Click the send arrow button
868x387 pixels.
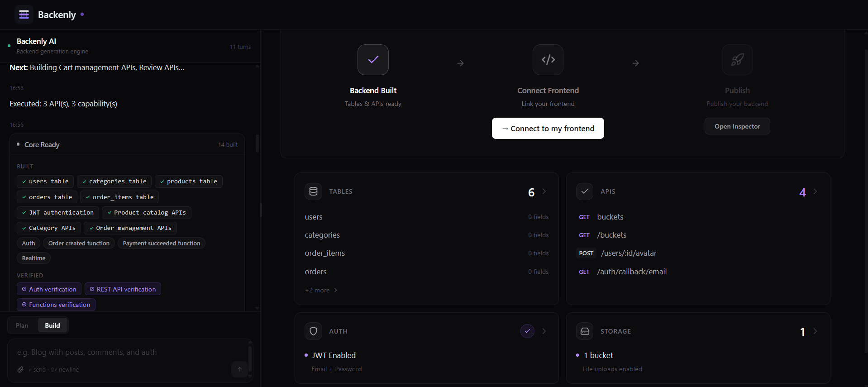(x=240, y=369)
